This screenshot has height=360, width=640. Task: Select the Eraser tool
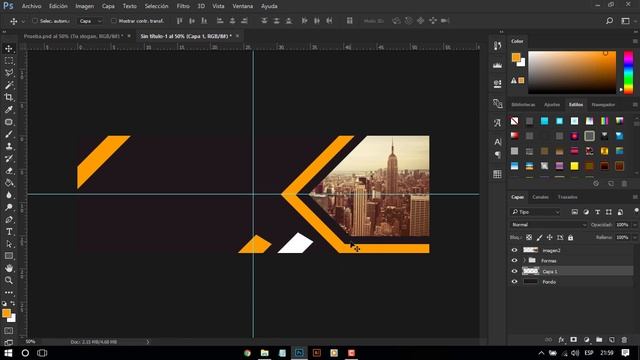(9, 171)
